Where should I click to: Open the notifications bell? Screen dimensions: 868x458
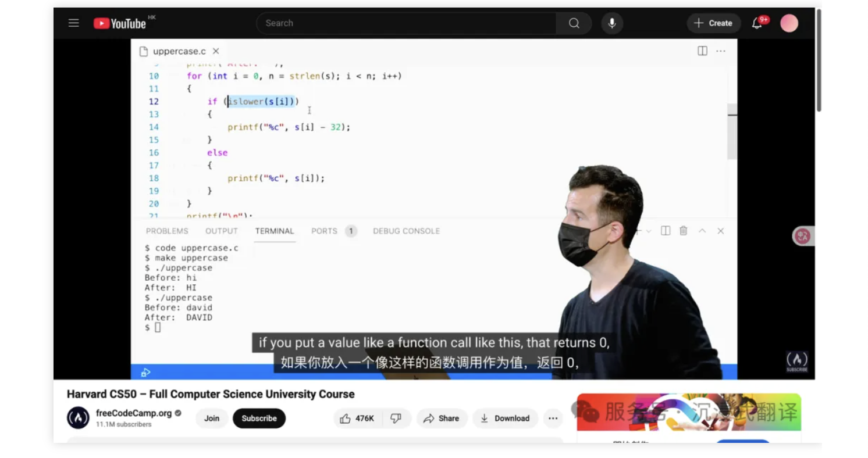[x=757, y=23]
